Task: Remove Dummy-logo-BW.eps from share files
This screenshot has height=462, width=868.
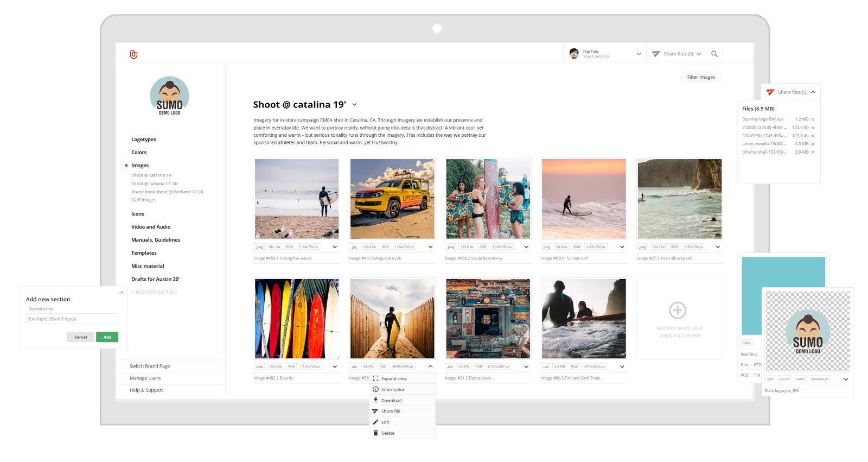Action: pyautogui.click(x=813, y=119)
